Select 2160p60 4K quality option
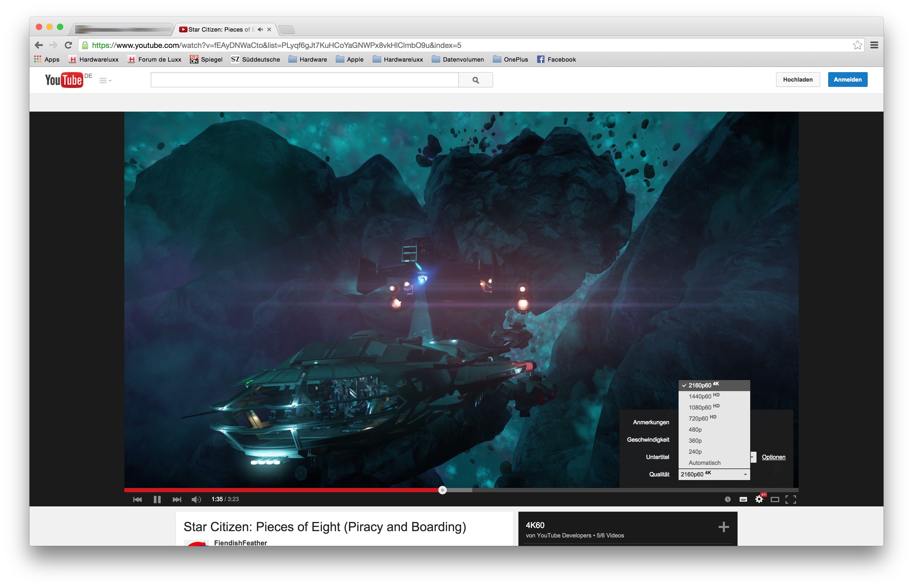The image size is (913, 588). [714, 385]
